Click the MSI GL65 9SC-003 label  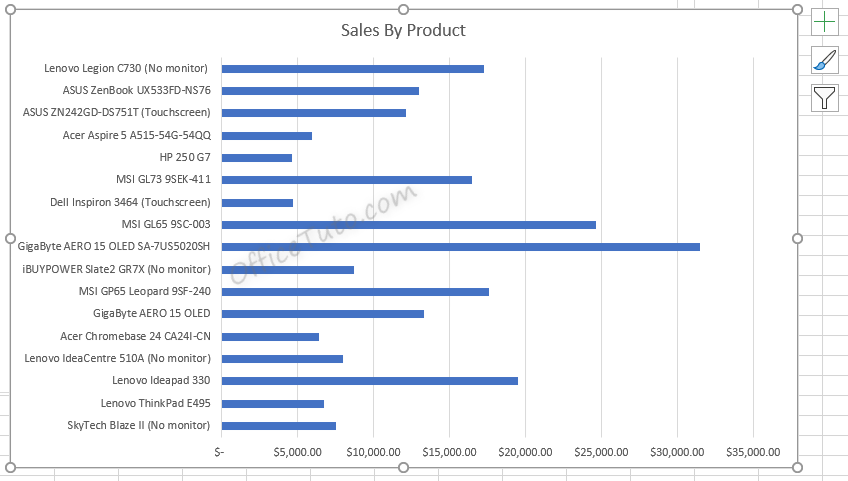pyautogui.click(x=166, y=224)
